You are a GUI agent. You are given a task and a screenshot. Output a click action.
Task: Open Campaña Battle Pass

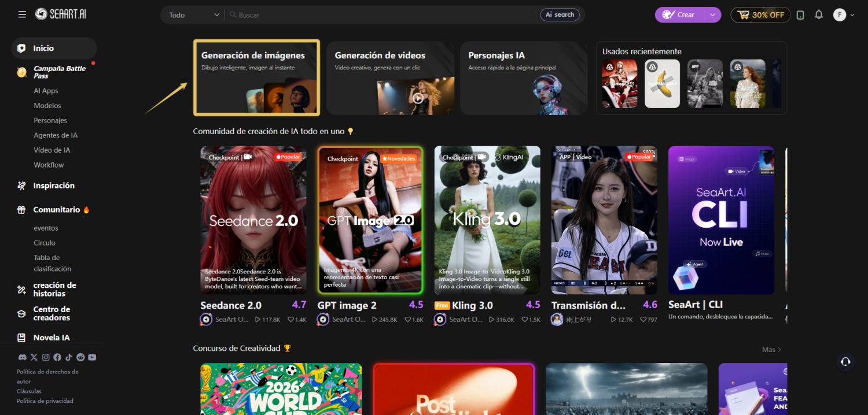[x=60, y=72]
